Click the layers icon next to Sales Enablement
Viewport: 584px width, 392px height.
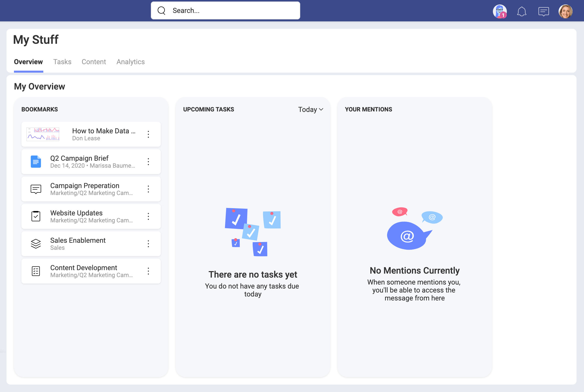pos(35,243)
